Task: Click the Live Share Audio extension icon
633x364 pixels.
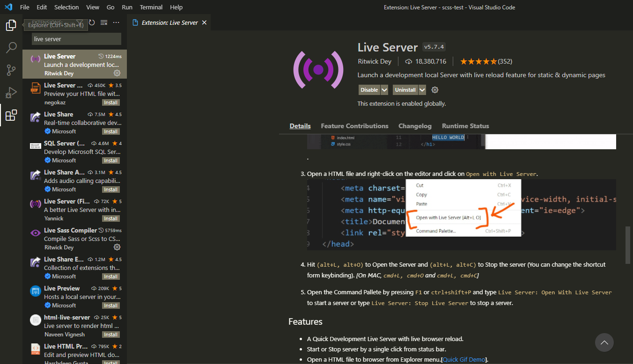Action: [36, 175]
